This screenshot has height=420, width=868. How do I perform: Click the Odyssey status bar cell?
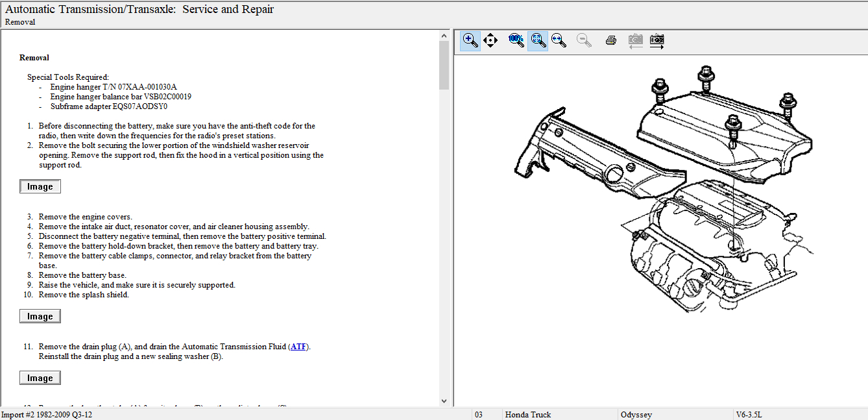[675, 415]
